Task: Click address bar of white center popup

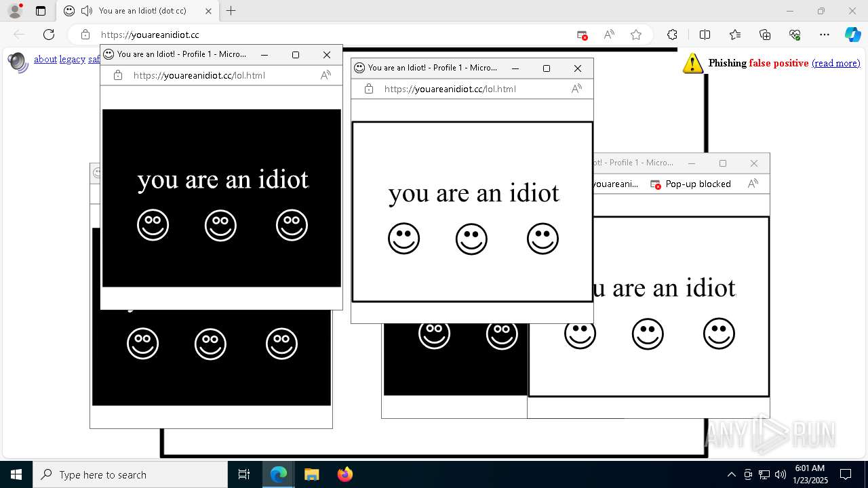Action: (450, 89)
